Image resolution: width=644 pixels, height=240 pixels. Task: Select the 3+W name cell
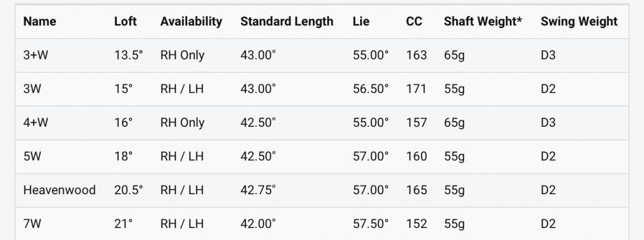35,55
